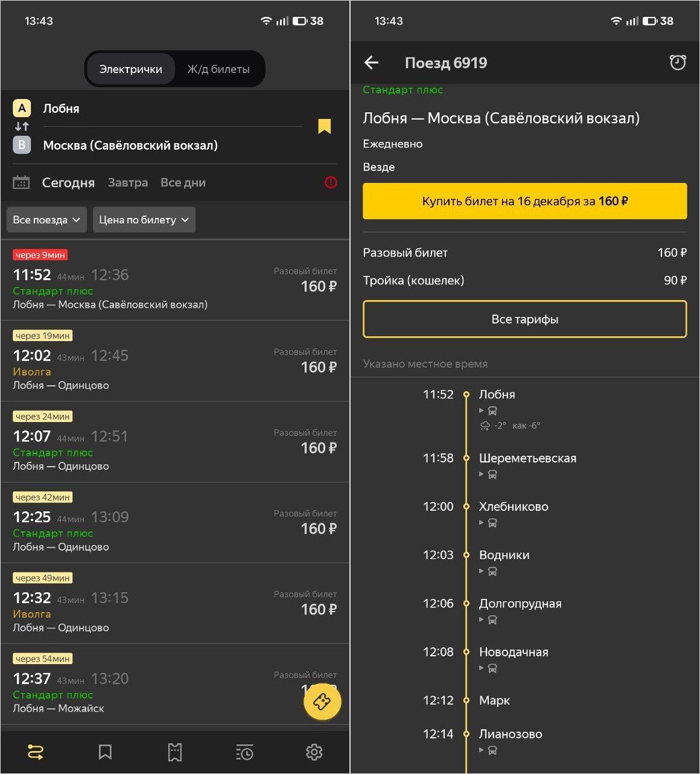700x774 pixels.
Task: Tap the yellow bookmark favorite icon
Action: [x=324, y=126]
